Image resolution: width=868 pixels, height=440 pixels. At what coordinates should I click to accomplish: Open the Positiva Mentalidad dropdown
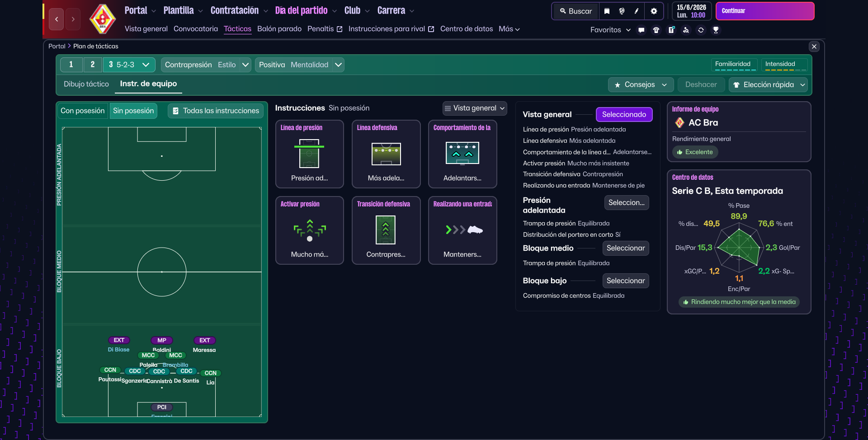(338, 65)
